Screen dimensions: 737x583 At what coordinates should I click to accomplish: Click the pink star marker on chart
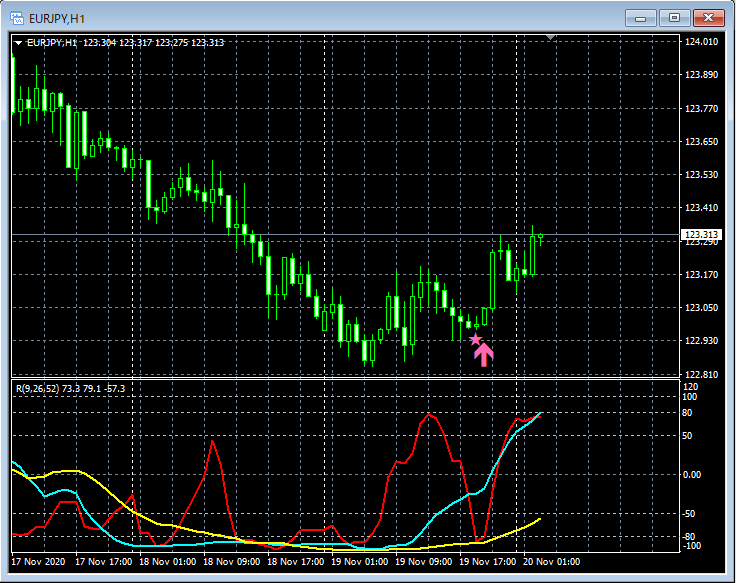[475, 340]
